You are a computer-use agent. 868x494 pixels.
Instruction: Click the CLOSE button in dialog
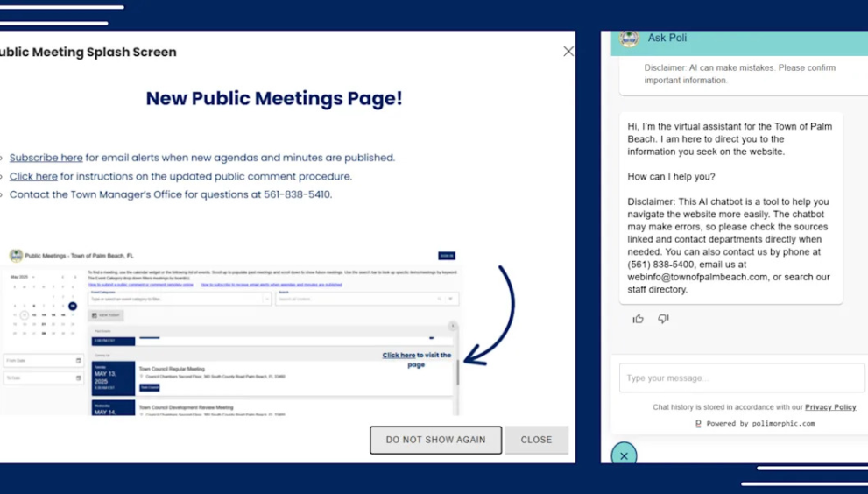click(536, 440)
